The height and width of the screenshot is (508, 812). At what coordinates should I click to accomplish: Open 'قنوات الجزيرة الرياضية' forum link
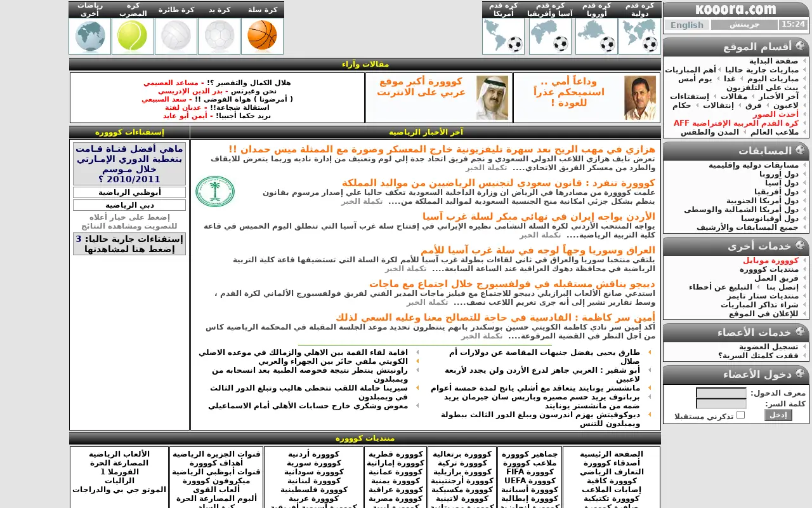point(216,454)
